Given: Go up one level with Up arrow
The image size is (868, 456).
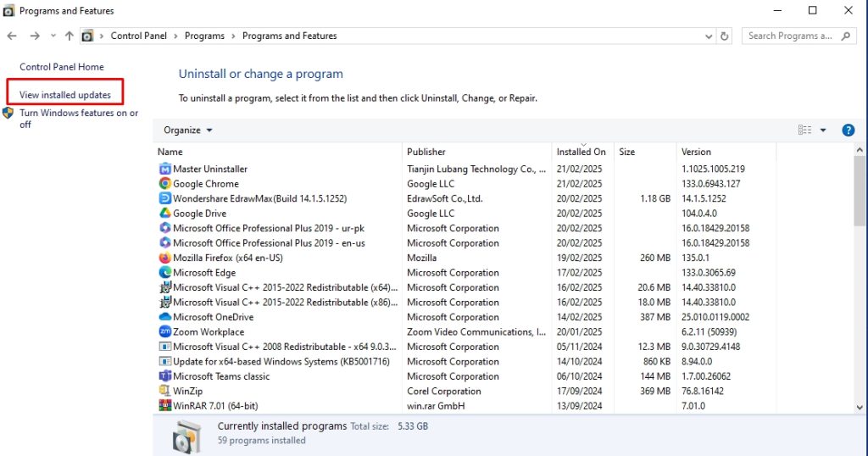Looking at the screenshot, I should pos(70,36).
